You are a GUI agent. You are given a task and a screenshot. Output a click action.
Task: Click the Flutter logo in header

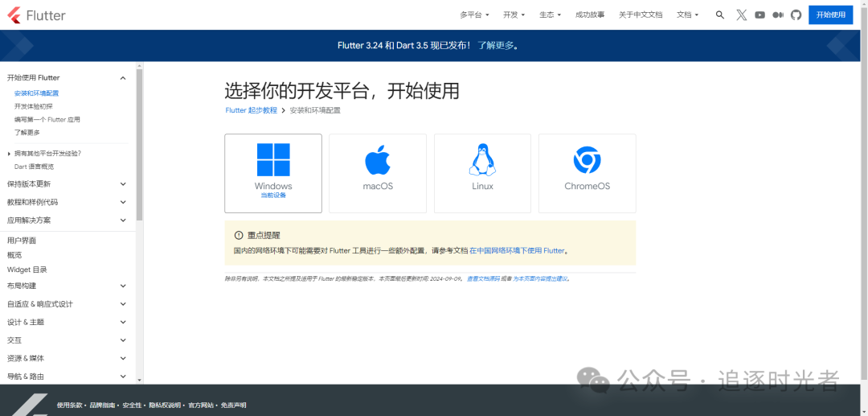pos(36,15)
